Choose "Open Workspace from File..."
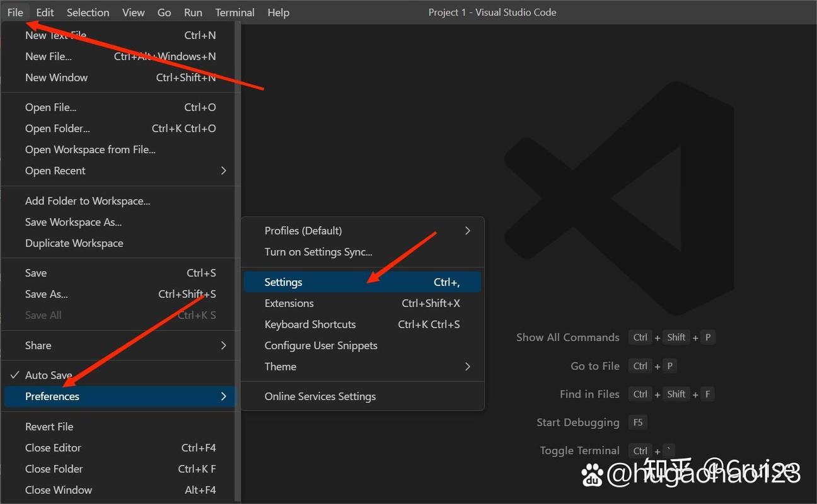817x504 pixels. (x=90, y=149)
